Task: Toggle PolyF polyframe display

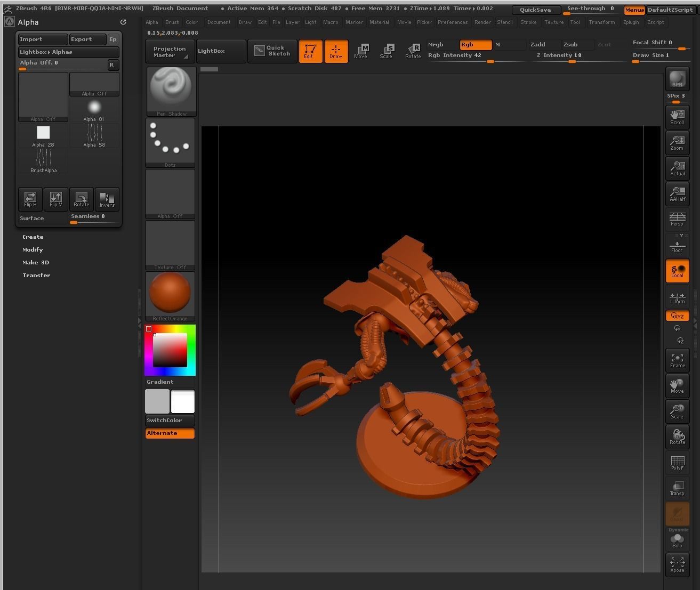Action: click(x=677, y=463)
